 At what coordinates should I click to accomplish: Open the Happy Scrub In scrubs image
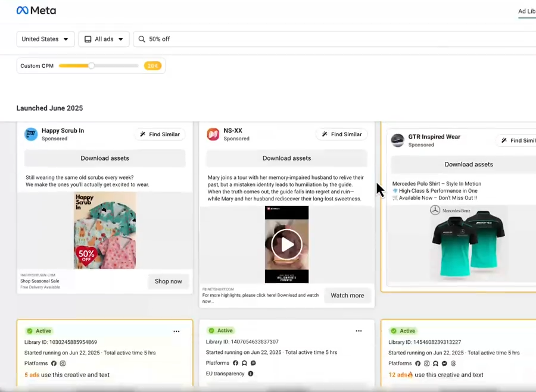tap(105, 230)
